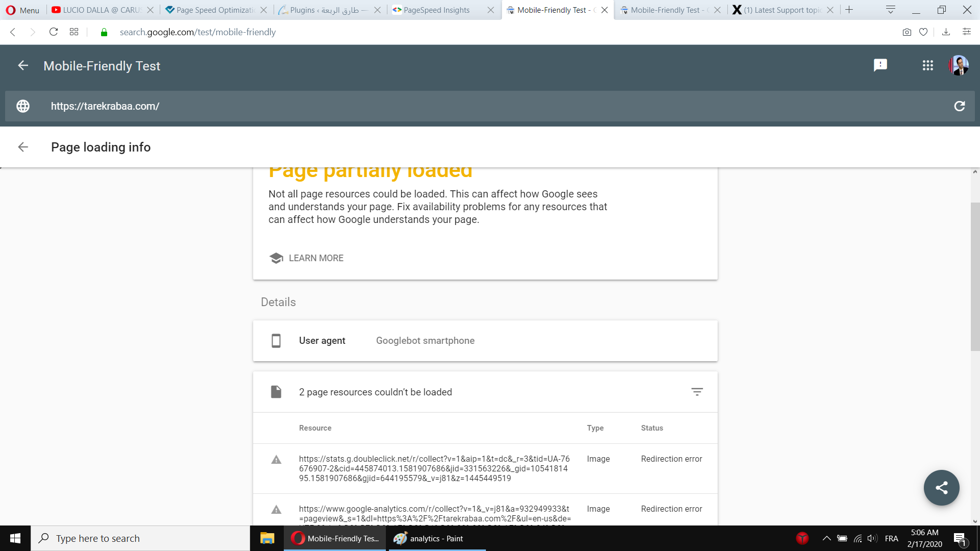Switch to the Plugins tab
Viewport: 980px width, 551px height.
click(x=324, y=10)
